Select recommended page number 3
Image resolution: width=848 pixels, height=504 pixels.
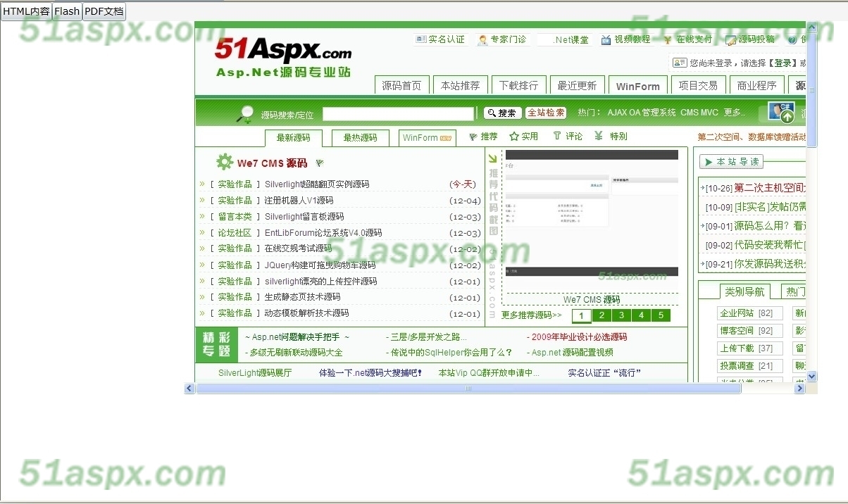[x=621, y=315]
